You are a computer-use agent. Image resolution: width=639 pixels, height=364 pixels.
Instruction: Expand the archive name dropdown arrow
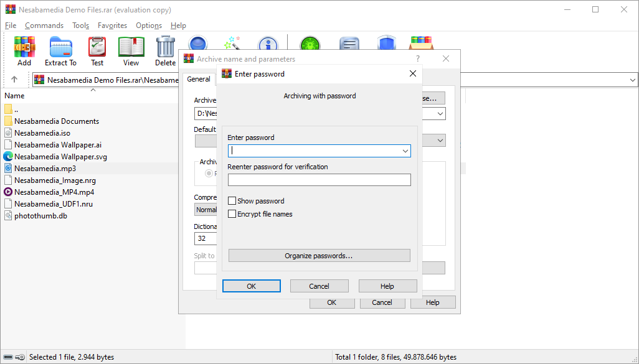click(440, 114)
